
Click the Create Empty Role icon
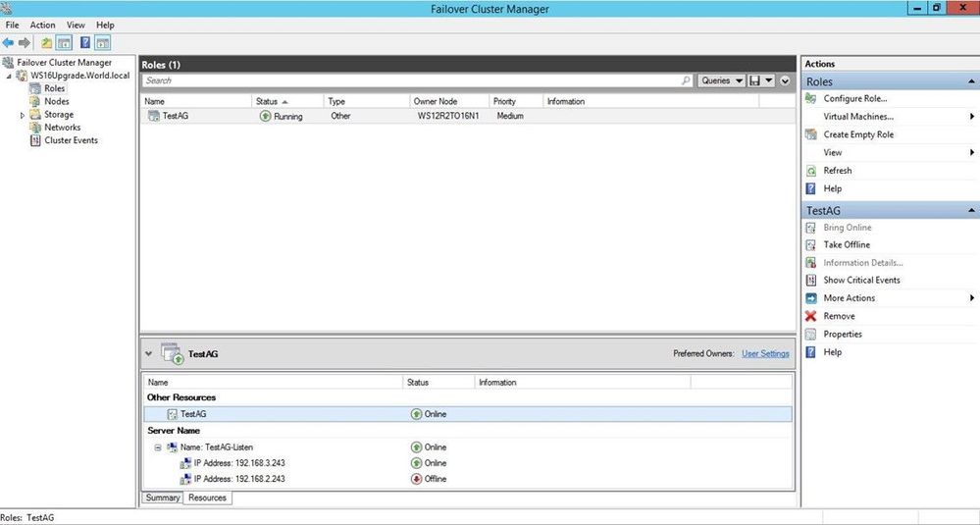click(x=810, y=134)
